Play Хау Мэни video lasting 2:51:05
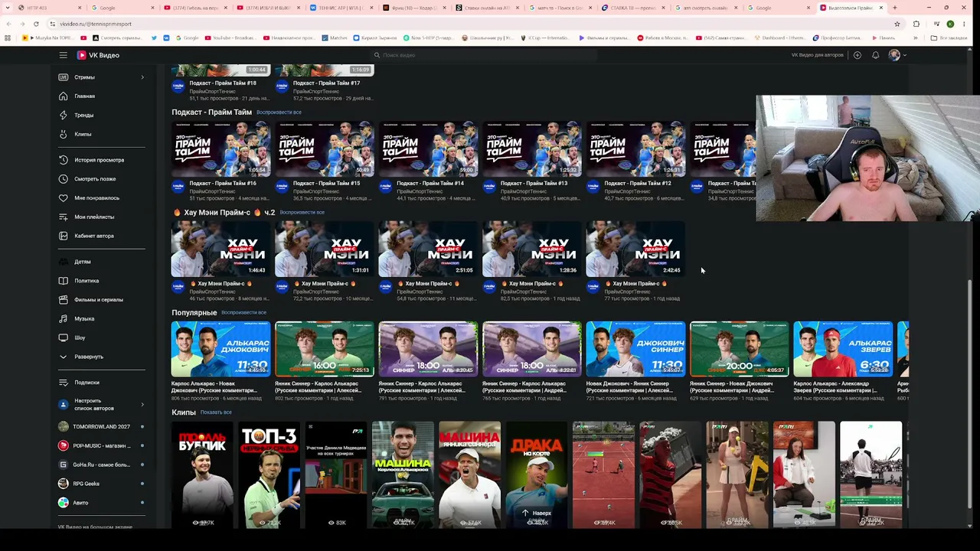 pos(429,249)
